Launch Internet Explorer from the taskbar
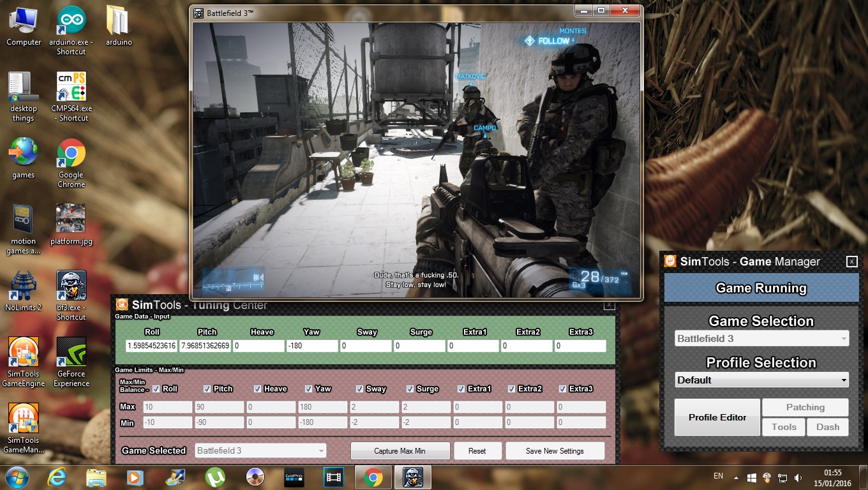Viewport: 868px width, 490px height. tap(57, 477)
